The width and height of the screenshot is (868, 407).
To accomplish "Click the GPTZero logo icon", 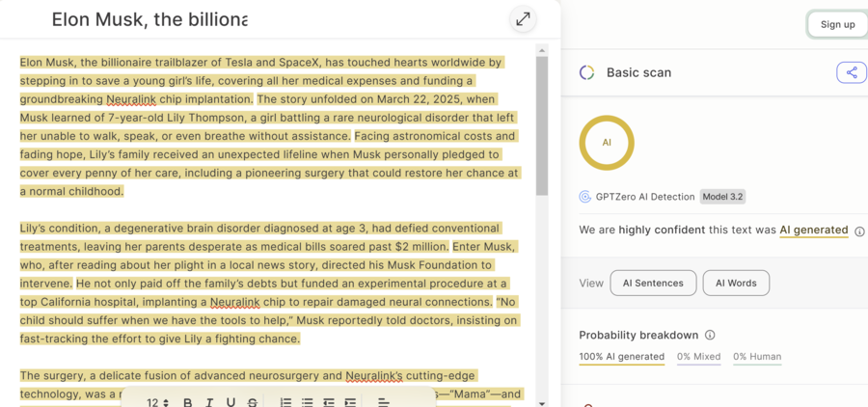I will pos(584,197).
